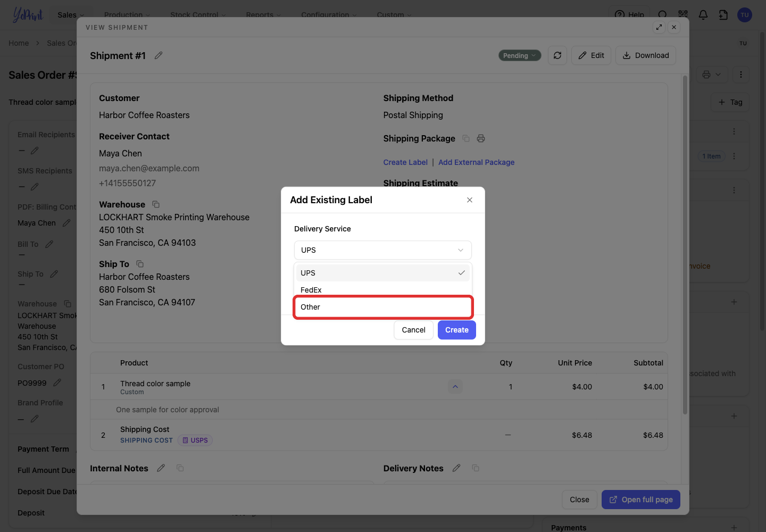Add a Tag on the Sales Order page

730,102
